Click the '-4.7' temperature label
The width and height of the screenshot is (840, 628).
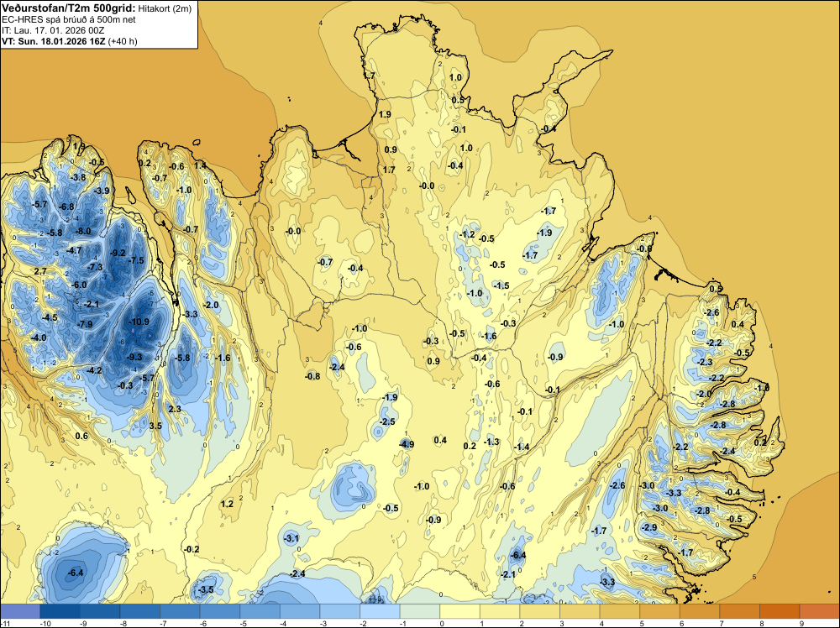click(73, 250)
